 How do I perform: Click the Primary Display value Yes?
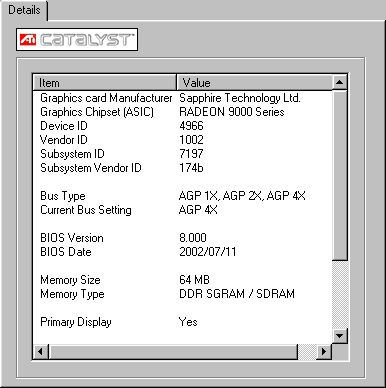point(188,322)
